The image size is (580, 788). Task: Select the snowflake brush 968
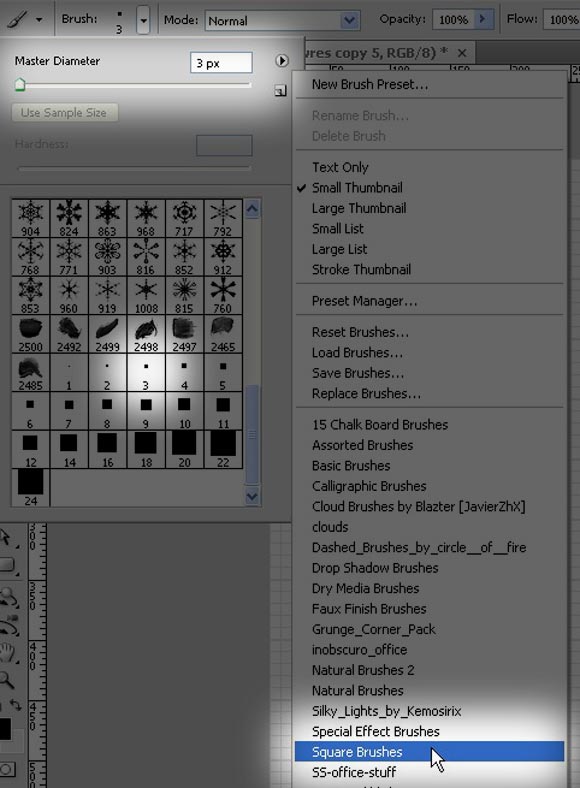(x=146, y=218)
